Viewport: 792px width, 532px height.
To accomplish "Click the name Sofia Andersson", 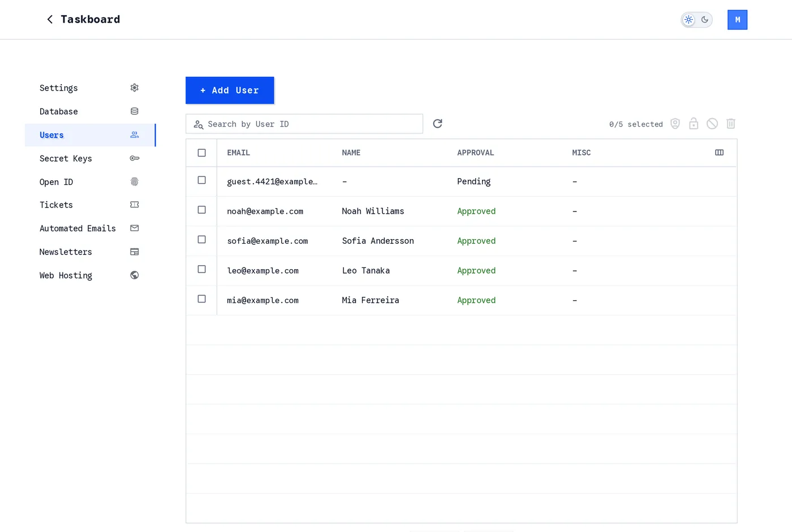I will 378,241.
